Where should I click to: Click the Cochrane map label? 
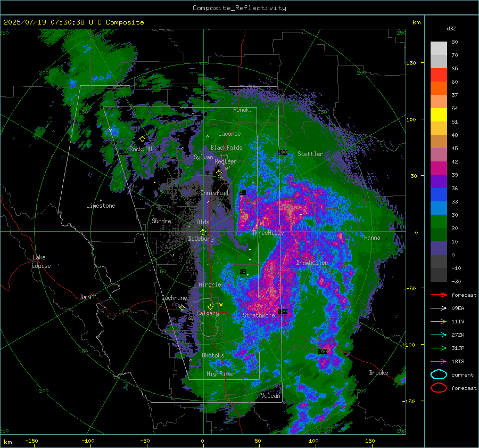coord(174,298)
